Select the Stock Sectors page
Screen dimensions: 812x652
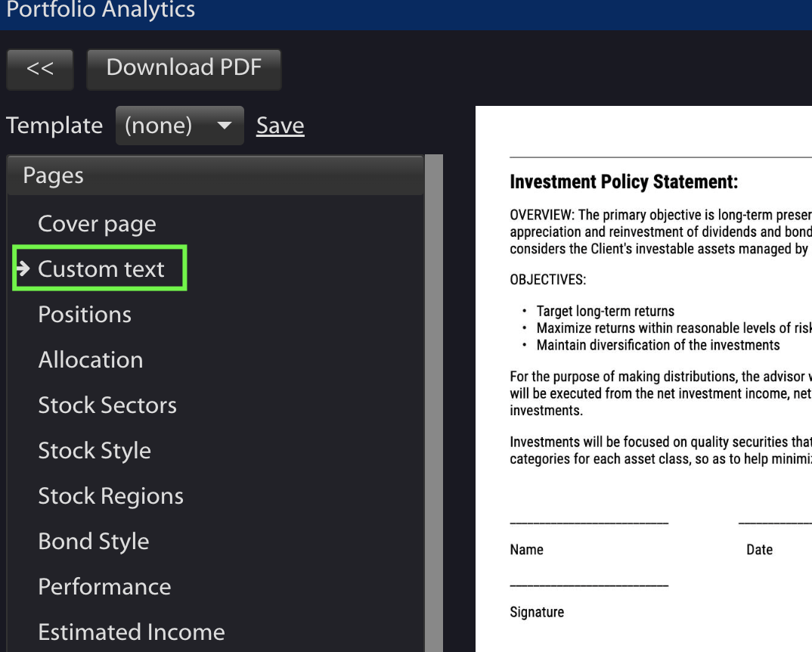point(107,405)
